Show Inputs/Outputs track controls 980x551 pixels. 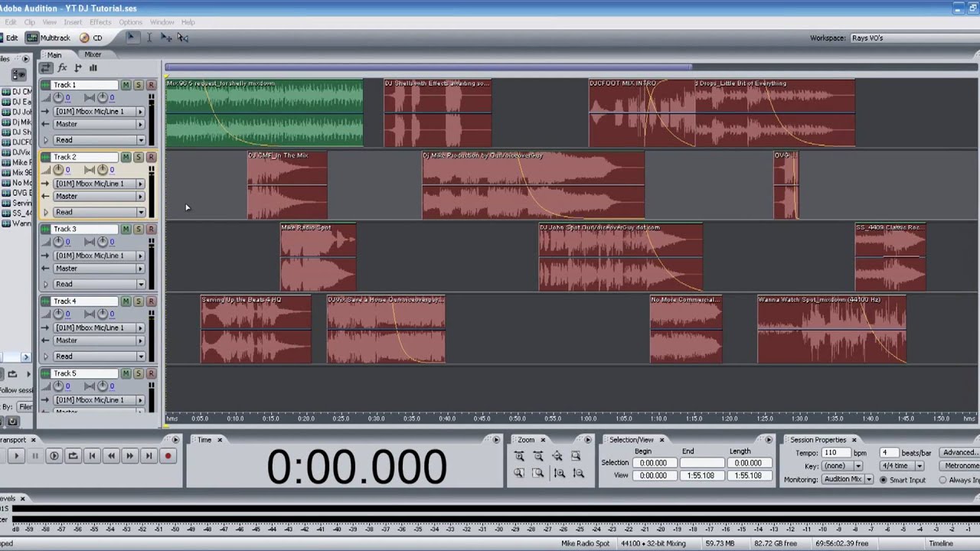pyautogui.click(x=47, y=68)
